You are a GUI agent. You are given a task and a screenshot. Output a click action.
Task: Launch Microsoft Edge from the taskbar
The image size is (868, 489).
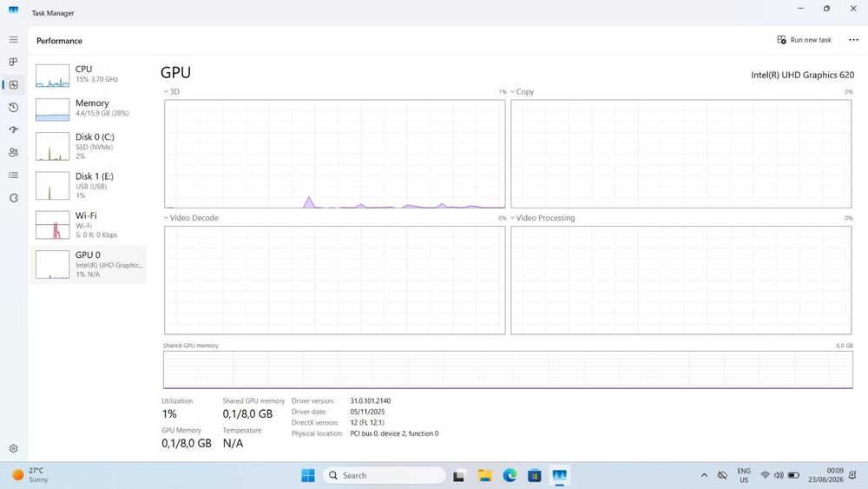(x=510, y=475)
